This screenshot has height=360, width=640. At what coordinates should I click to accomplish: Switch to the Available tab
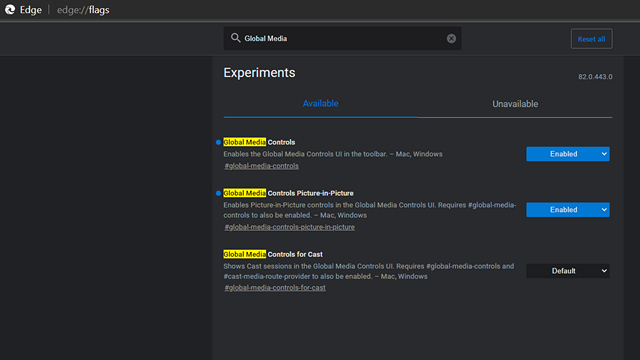[320, 104]
